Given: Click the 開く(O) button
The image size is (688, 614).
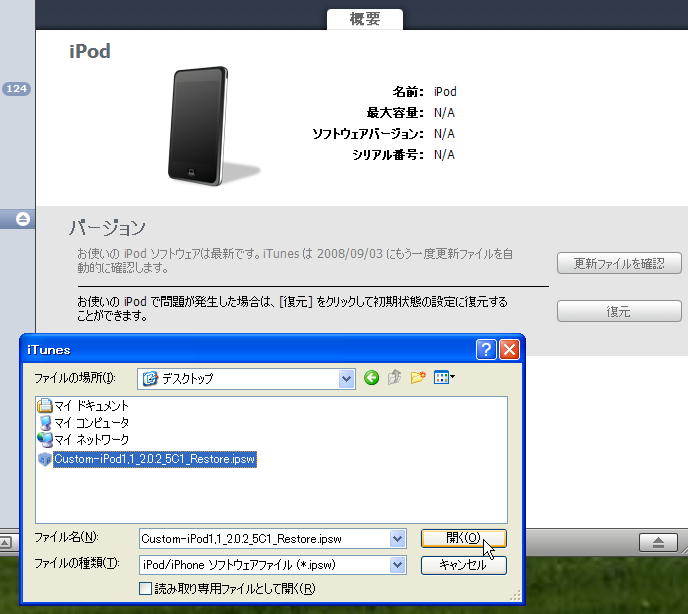Looking at the screenshot, I should tap(464, 538).
